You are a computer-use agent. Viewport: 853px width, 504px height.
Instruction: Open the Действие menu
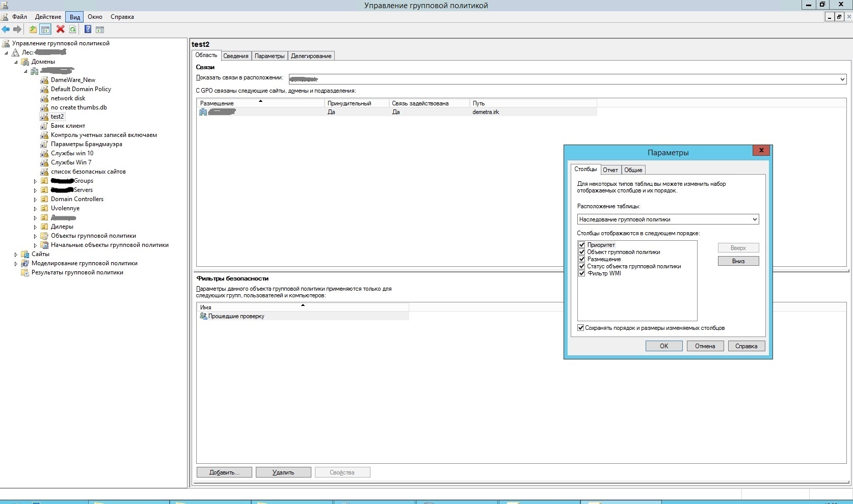pyautogui.click(x=48, y=17)
